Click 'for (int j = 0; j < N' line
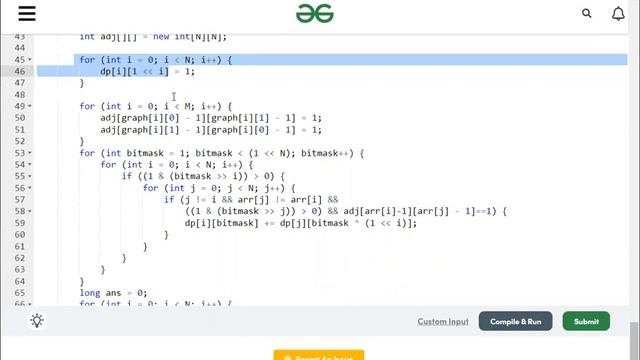The height and width of the screenshot is (360, 640). [x=219, y=188]
